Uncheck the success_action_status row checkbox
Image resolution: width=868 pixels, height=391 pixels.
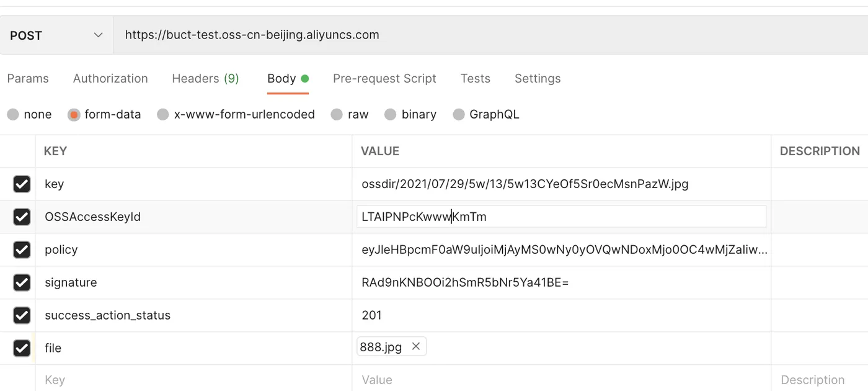point(22,315)
